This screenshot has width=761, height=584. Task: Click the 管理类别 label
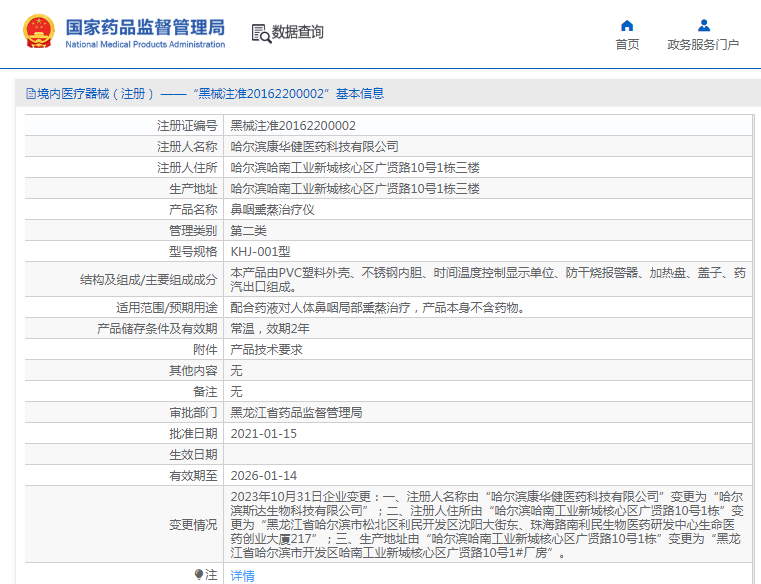coord(193,231)
